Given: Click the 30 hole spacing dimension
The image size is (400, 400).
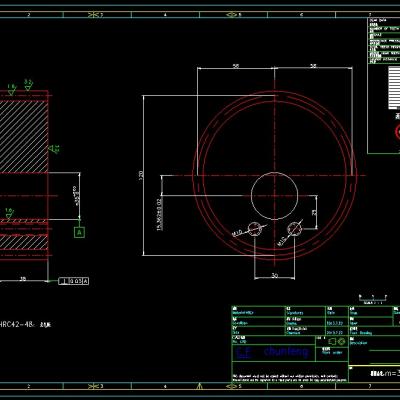Looking at the screenshot, I should (x=275, y=276).
